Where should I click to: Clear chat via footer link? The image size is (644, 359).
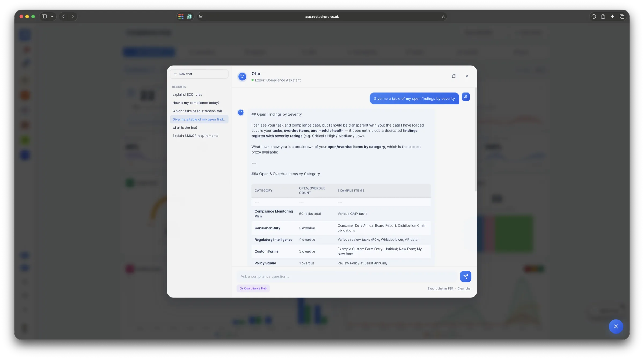click(x=464, y=288)
